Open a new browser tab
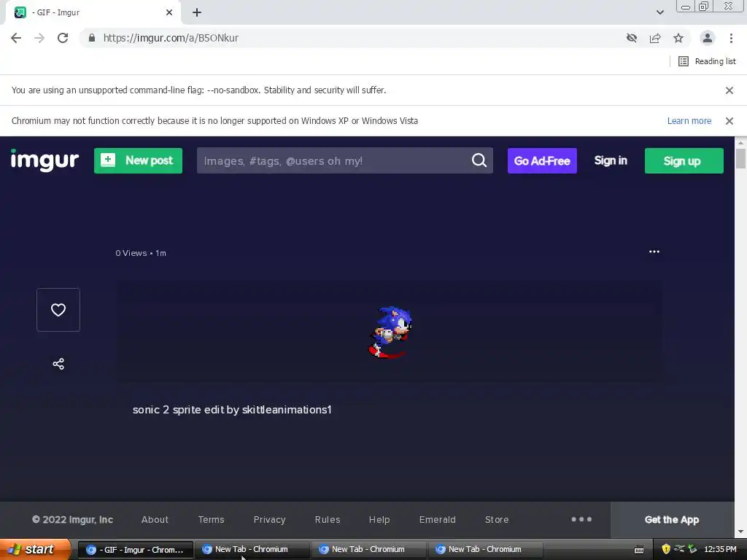 click(x=197, y=13)
